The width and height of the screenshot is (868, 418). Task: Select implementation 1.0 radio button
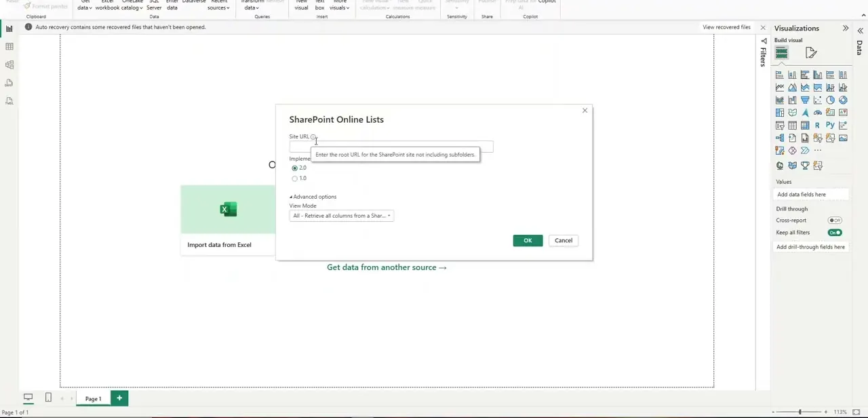(294, 178)
